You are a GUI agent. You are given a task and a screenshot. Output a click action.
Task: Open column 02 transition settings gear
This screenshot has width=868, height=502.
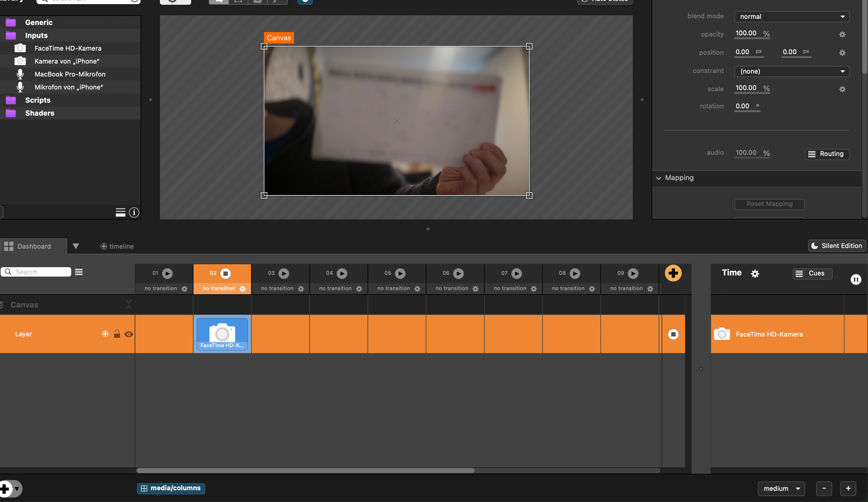243,289
